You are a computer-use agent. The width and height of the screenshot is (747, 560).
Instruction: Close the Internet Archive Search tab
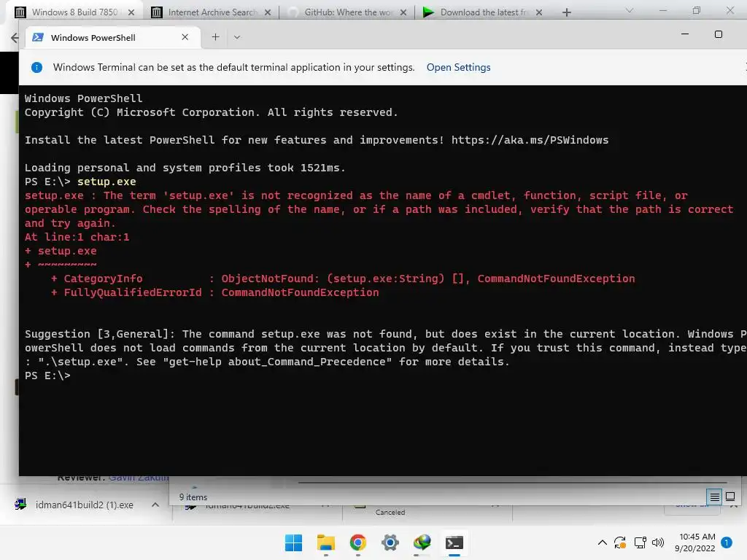tap(268, 12)
